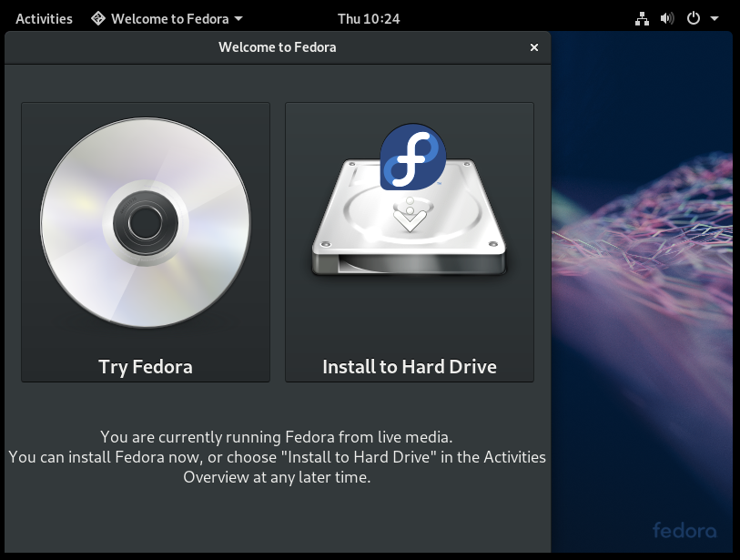Image resolution: width=740 pixels, height=560 pixels.
Task: Click the Fedora logo on hard drive image
Action: click(413, 158)
